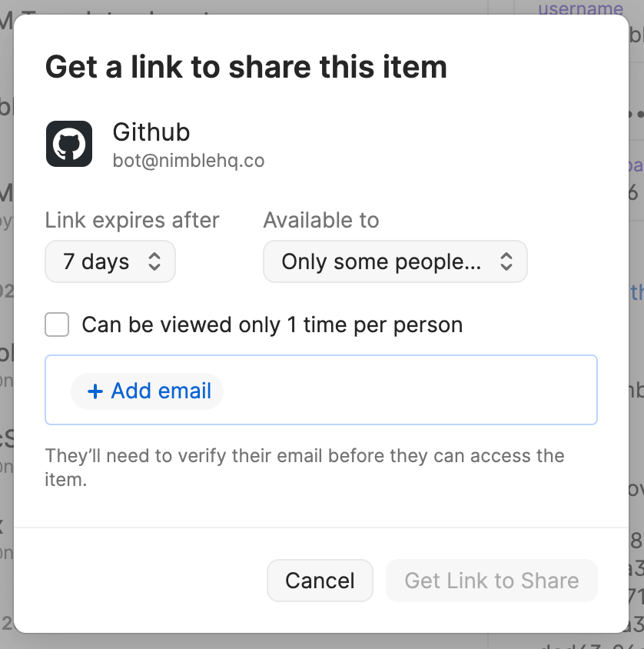Click the bot@nimblehq.co account text
The height and width of the screenshot is (649, 644).
point(188,161)
